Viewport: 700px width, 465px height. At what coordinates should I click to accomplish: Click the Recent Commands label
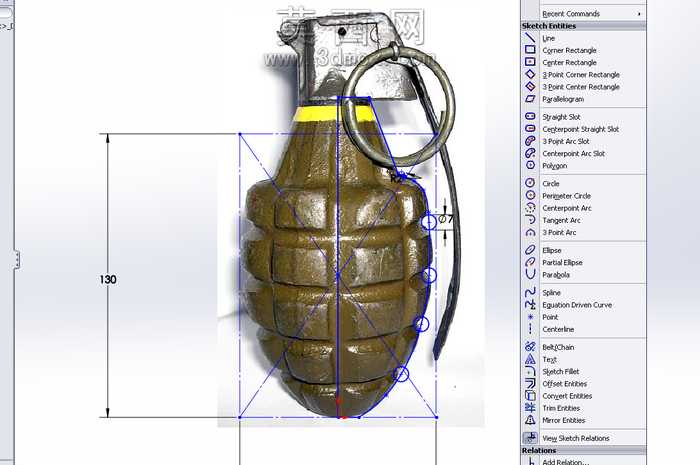click(571, 14)
